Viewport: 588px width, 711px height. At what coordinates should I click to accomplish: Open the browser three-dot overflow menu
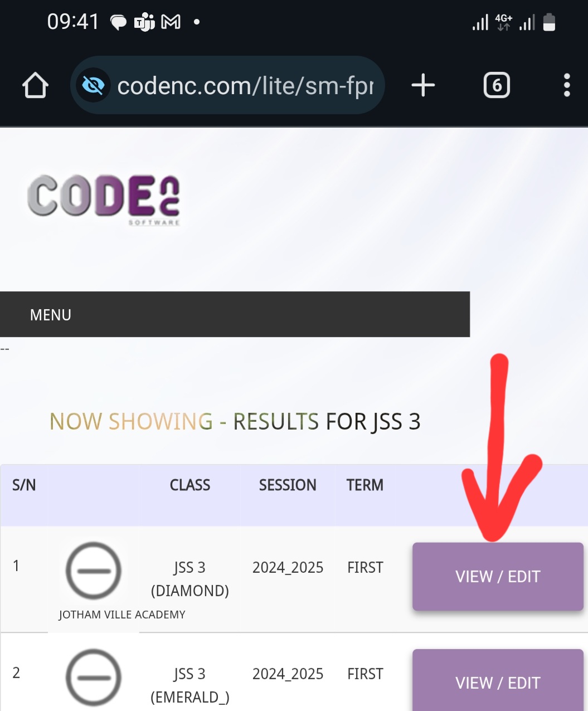point(567,86)
